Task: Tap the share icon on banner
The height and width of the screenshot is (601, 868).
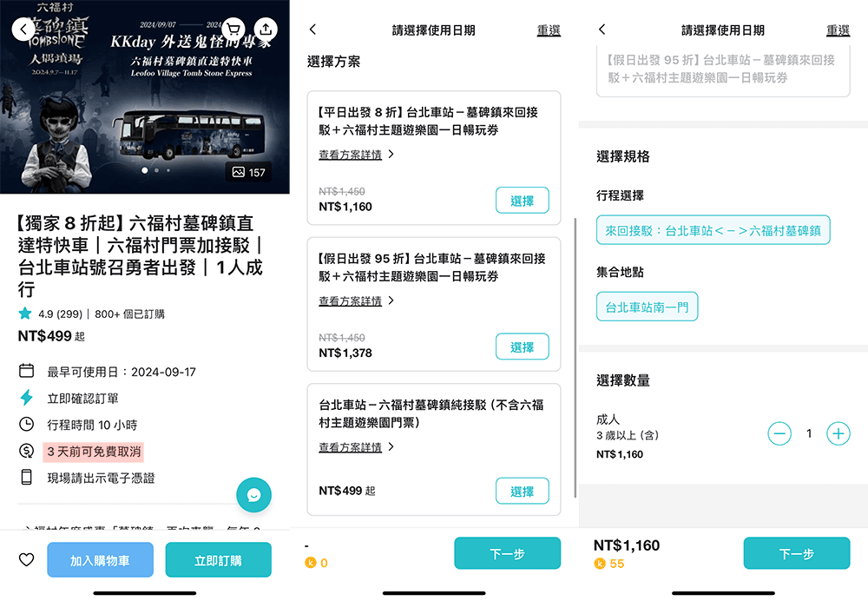Action: tap(266, 29)
